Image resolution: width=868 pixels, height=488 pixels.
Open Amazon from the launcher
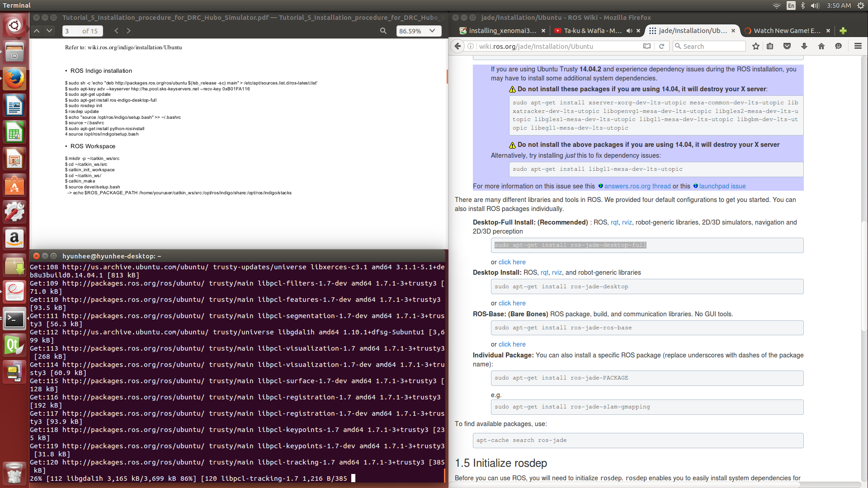coord(14,239)
